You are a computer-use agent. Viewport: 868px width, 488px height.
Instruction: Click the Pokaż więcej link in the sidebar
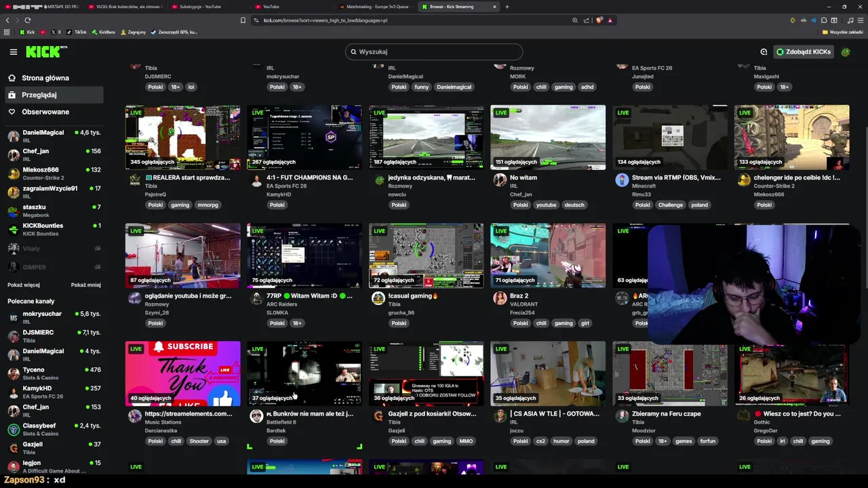pyautogui.click(x=24, y=285)
